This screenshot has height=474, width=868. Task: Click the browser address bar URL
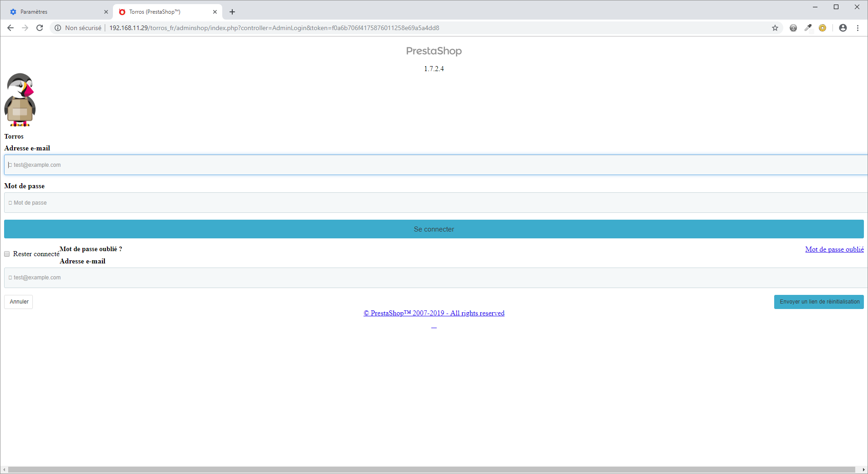pos(274,28)
